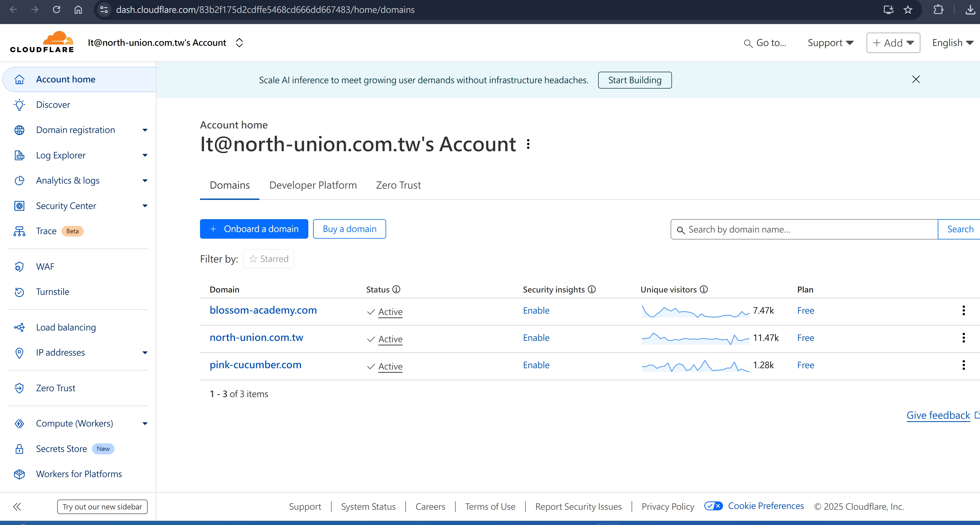Viewport: 980px width, 525px height.
Task: Open the Go to... search
Action: tap(765, 43)
